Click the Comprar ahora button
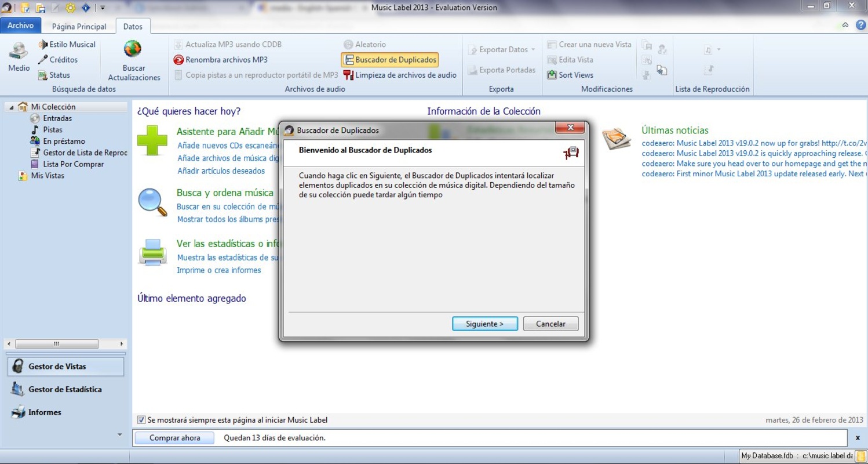The height and width of the screenshot is (464, 868). coord(174,438)
